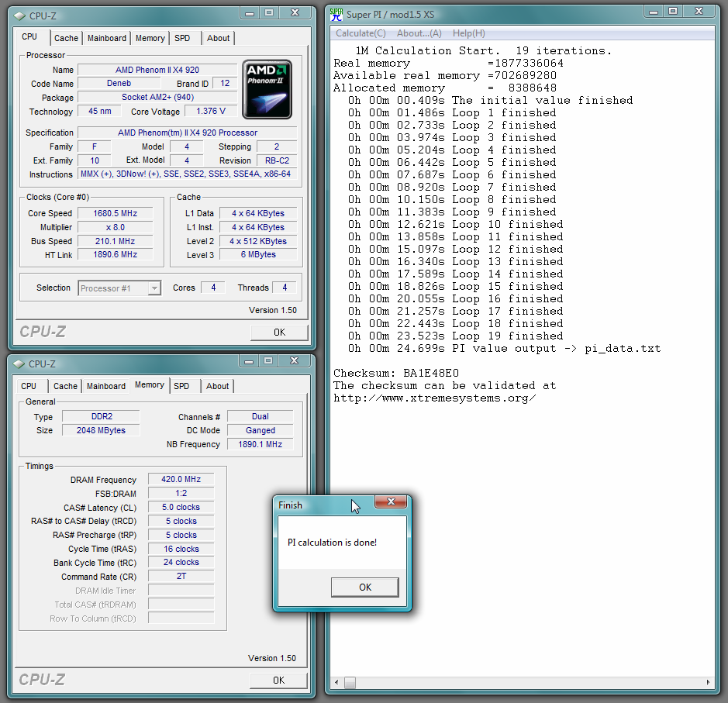Click the bottom CPU-Z window title icon
The image size is (728, 703).
(19, 364)
